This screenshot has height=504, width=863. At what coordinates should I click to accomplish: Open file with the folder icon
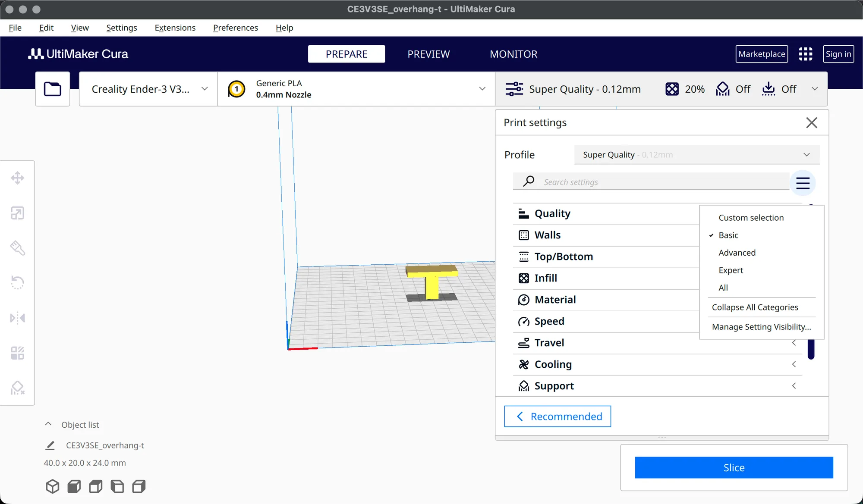[x=53, y=89]
